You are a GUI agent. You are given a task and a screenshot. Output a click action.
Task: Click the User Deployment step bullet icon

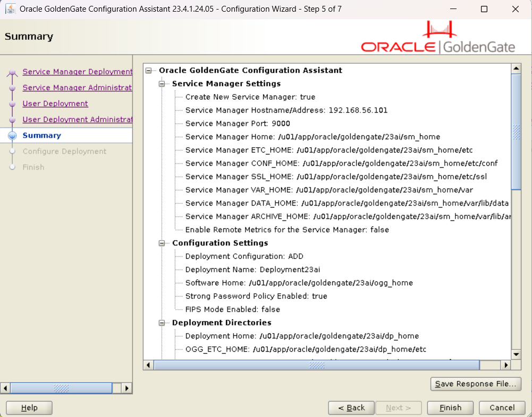click(13, 104)
